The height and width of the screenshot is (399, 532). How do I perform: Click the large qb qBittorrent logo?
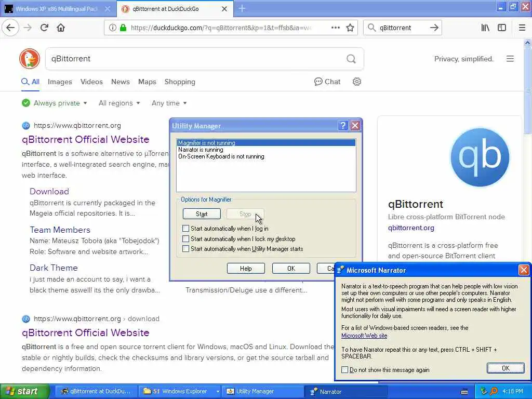(480, 157)
